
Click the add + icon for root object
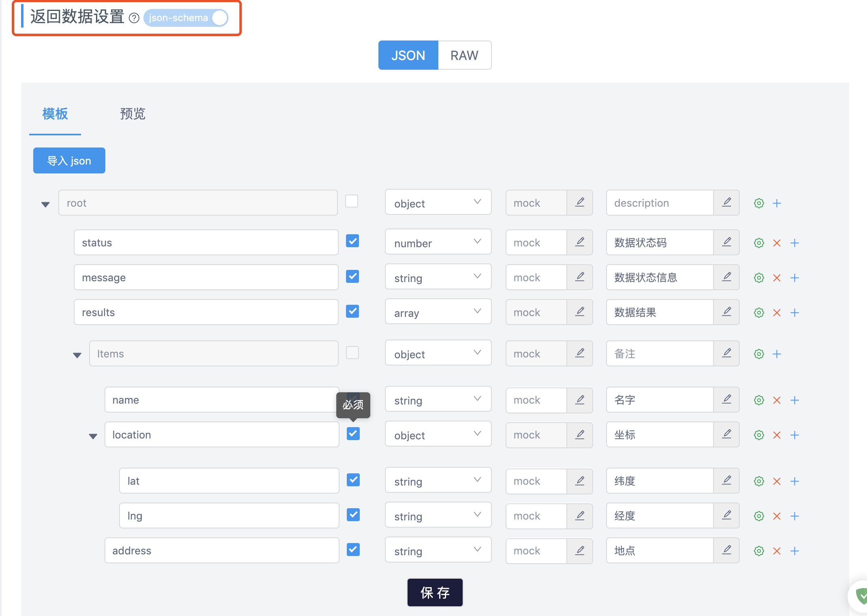(x=777, y=203)
